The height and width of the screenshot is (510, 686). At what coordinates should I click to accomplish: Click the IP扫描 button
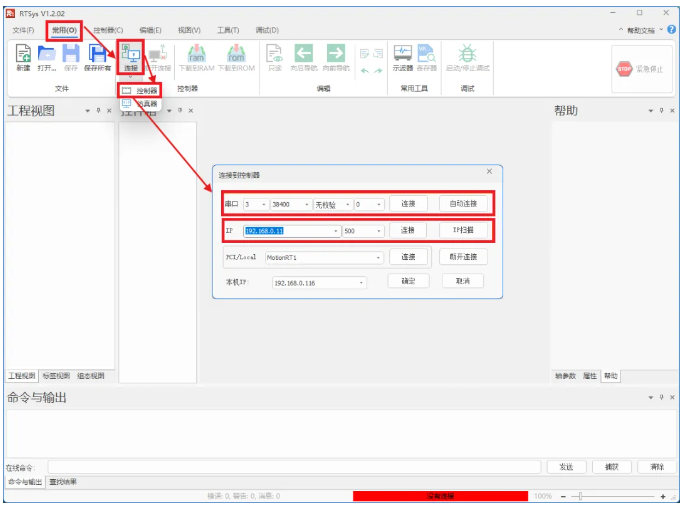click(463, 230)
